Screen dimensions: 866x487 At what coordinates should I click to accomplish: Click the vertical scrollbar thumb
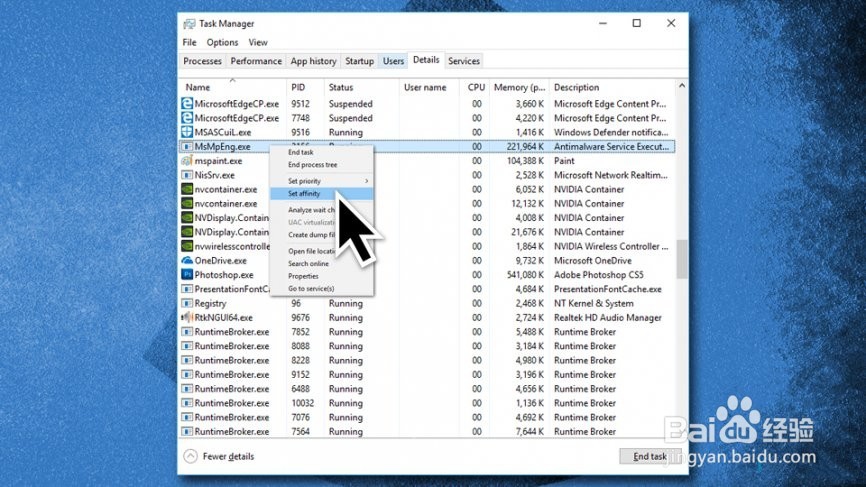point(682,259)
